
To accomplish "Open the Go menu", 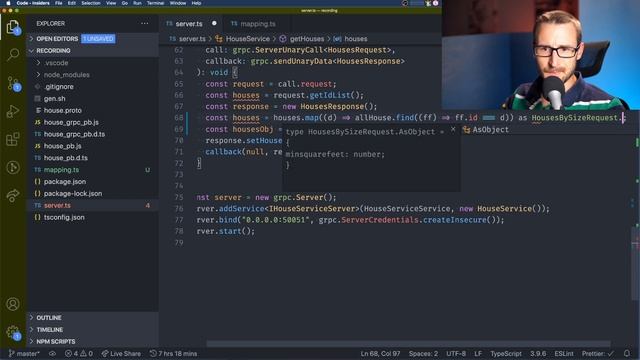I will (x=124, y=3).
